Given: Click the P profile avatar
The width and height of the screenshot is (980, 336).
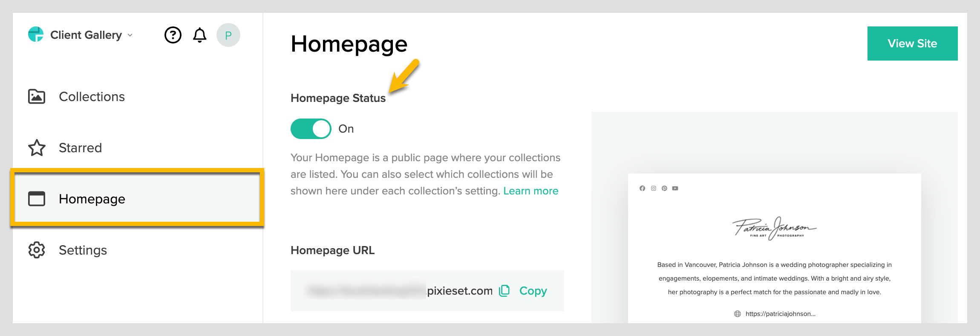Looking at the screenshot, I should (x=228, y=35).
